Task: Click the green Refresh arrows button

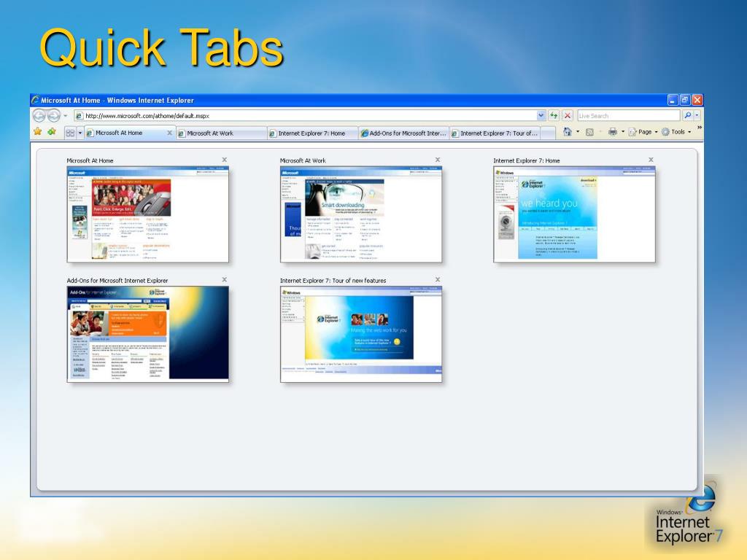Action: click(554, 116)
